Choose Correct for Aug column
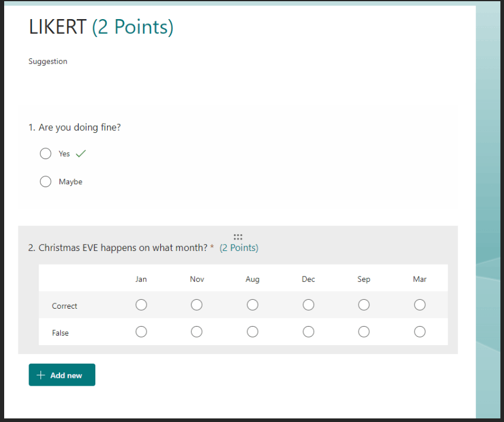 click(x=253, y=305)
